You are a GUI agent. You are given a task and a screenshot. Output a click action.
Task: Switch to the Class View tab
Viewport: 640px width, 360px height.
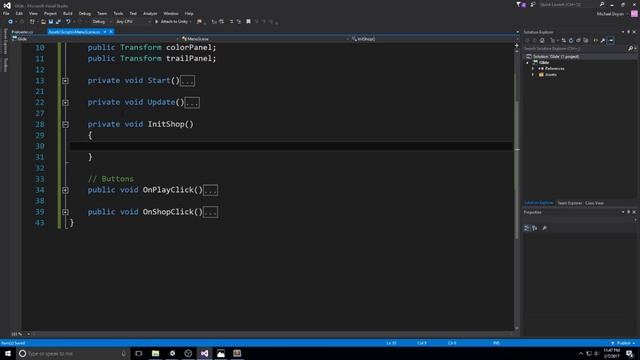coord(594,203)
